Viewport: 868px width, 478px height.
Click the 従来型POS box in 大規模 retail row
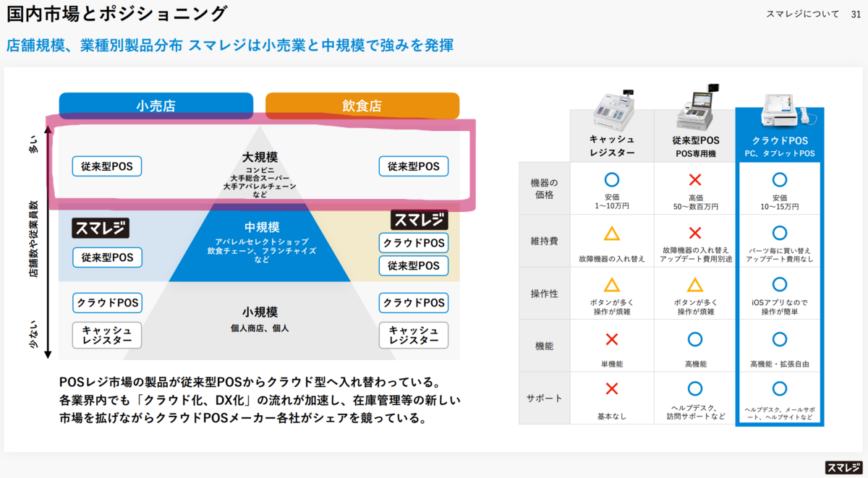[x=107, y=166]
